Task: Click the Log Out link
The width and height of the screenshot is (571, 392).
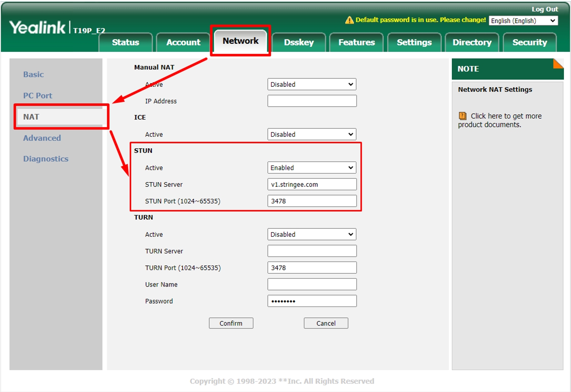Action: [544, 9]
